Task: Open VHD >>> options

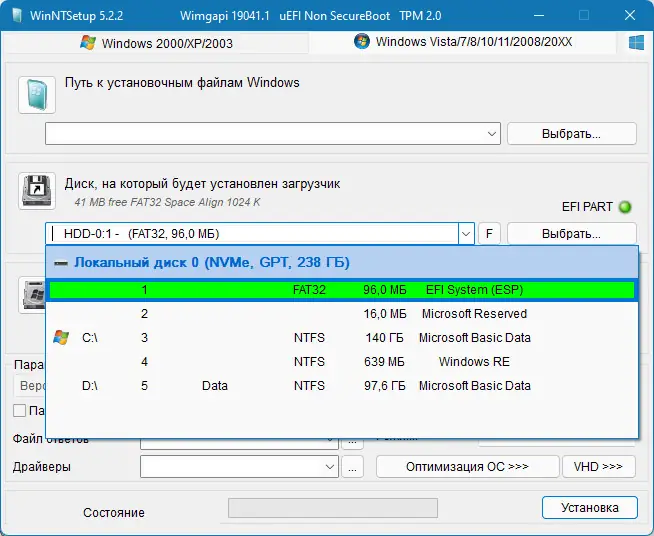Action: (x=599, y=466)
